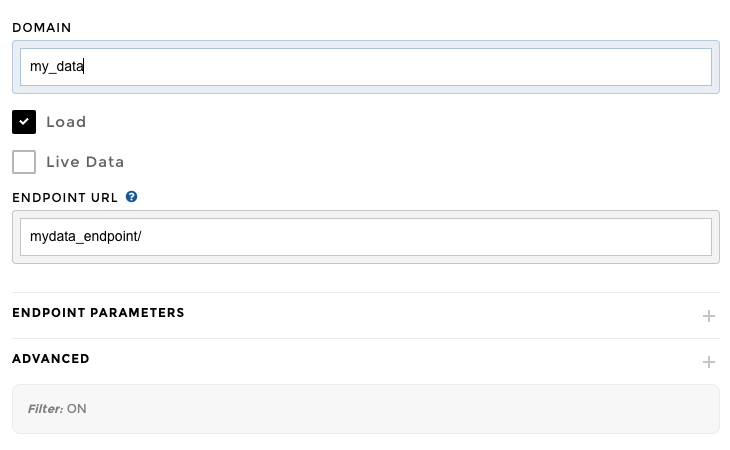Image resolution: width=730 pixels, height=450 pixels.
Task: Uncheck the Load checkbox
Action: (x=24, y=122)
